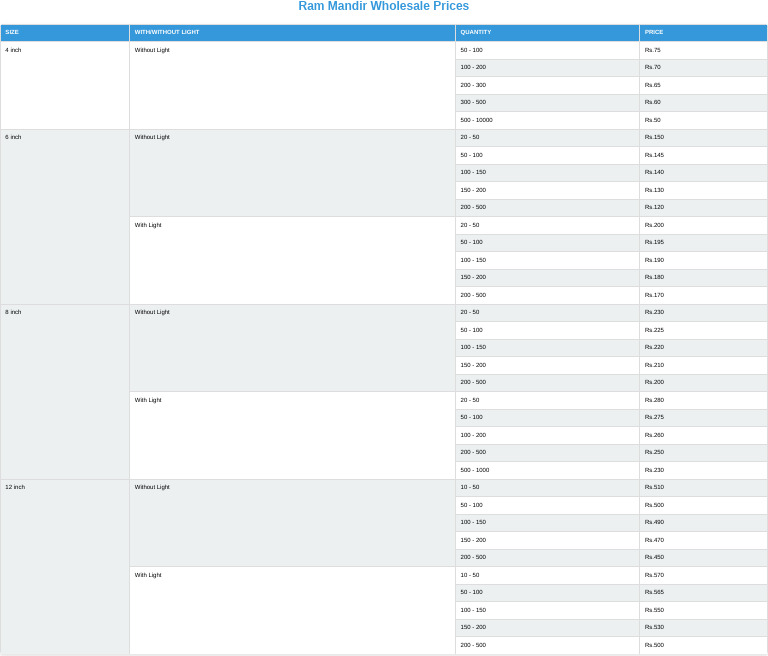This screenshot has width=768, height=656.
Task: Select Without Light in the 6 inch section
Action: click(292, 173)
